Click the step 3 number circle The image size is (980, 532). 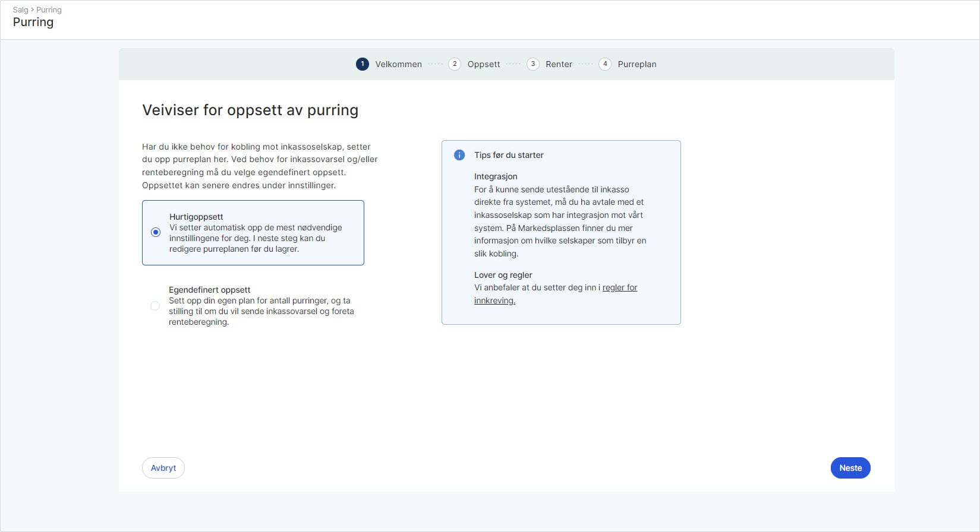[x=533, y=64]
